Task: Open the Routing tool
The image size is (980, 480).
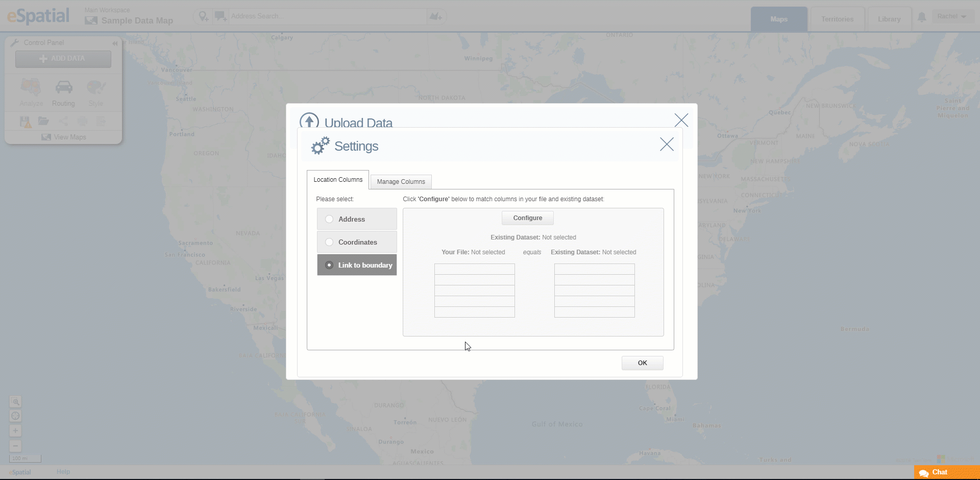Action: 63,93
